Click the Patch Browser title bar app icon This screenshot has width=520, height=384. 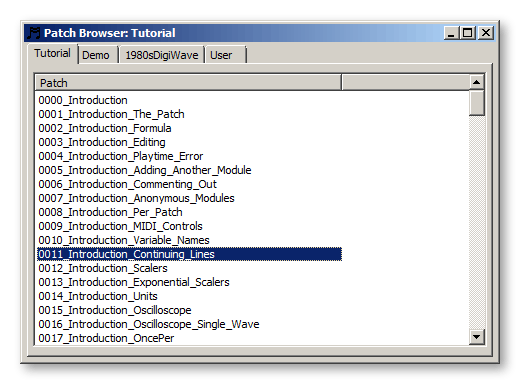34,33
